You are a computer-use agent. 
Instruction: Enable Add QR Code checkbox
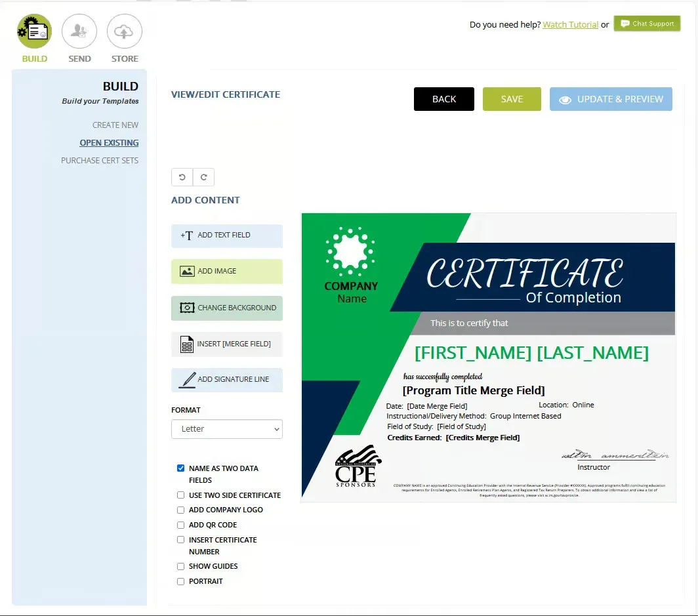point(181,525)
